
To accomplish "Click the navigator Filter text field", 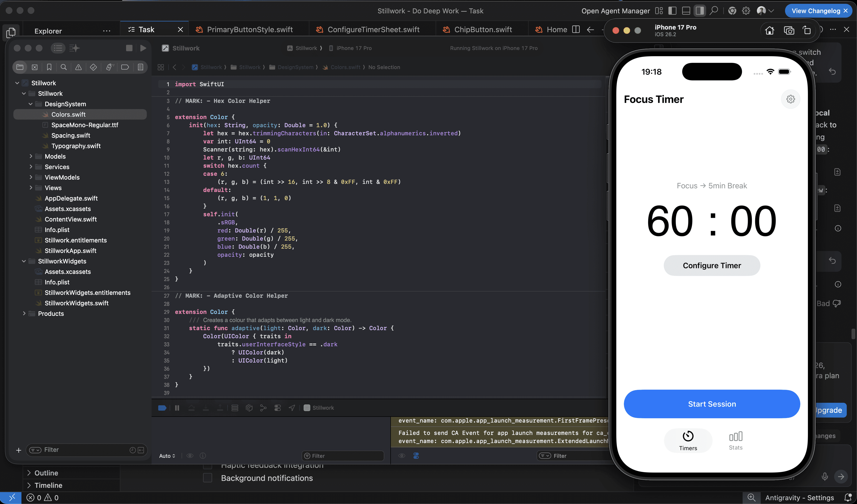I will [85, 450].
